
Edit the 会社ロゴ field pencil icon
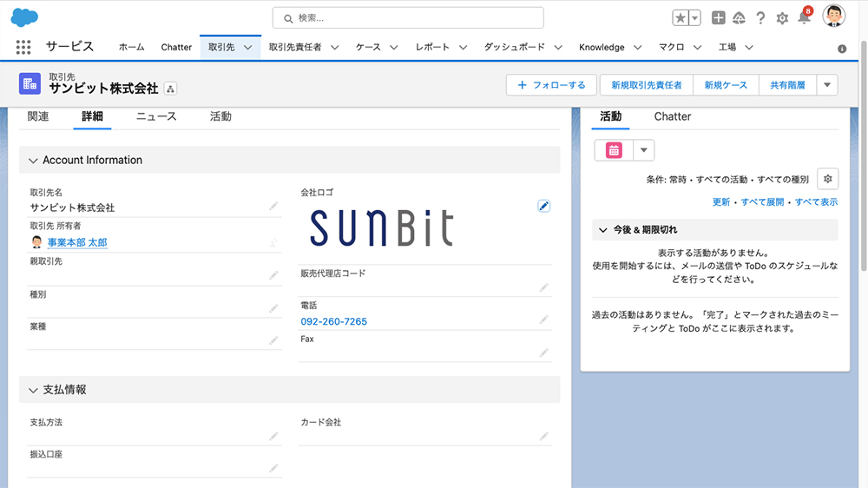543,206
